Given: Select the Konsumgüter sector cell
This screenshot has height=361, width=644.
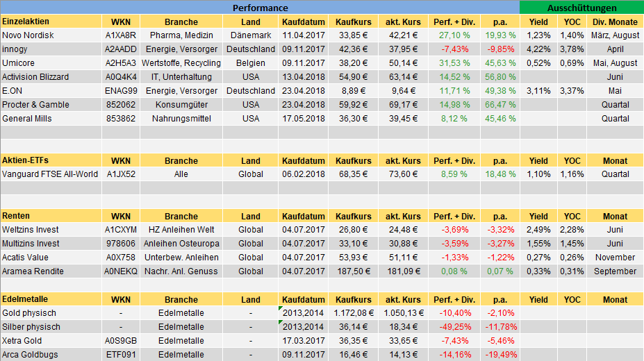Looking at the screenshot, I should click(181, 105).
